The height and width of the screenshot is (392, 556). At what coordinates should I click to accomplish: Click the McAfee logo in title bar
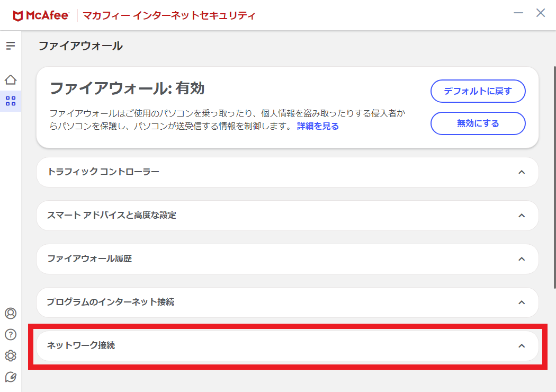point(41,15)
